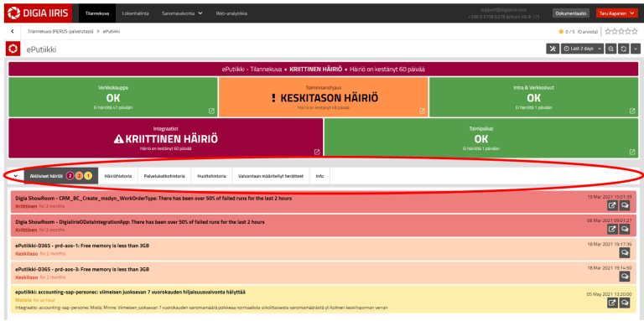Rate with the fifth empty star
Screen dimensions: 644x321
coord(634,32)
